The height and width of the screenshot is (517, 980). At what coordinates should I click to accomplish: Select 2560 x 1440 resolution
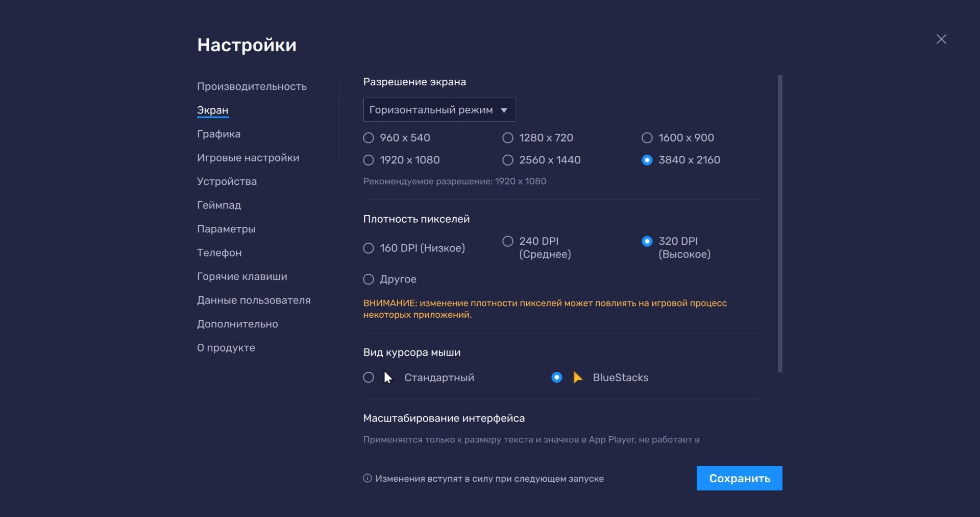(x=507, y=160)
